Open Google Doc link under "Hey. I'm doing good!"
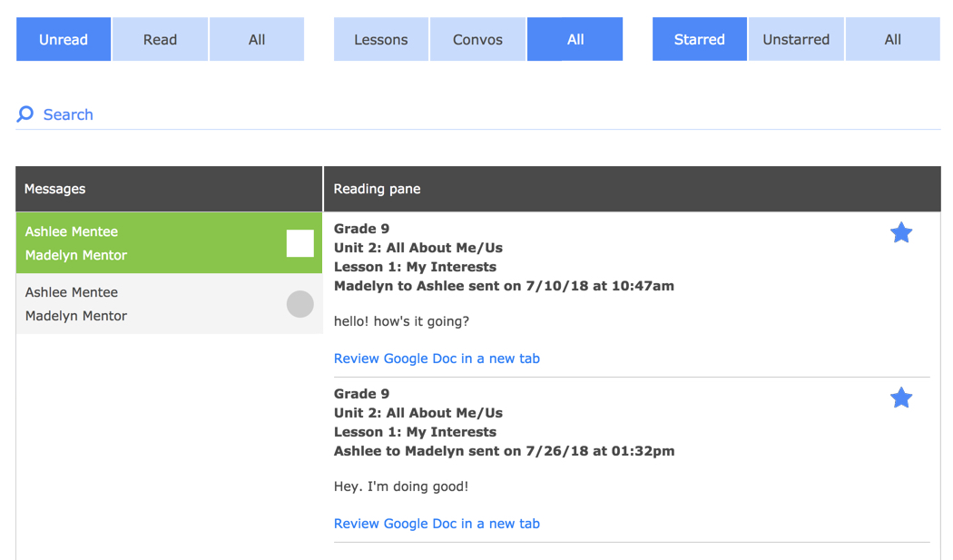This screenshot has height=560, width=953. pos(437,524)
